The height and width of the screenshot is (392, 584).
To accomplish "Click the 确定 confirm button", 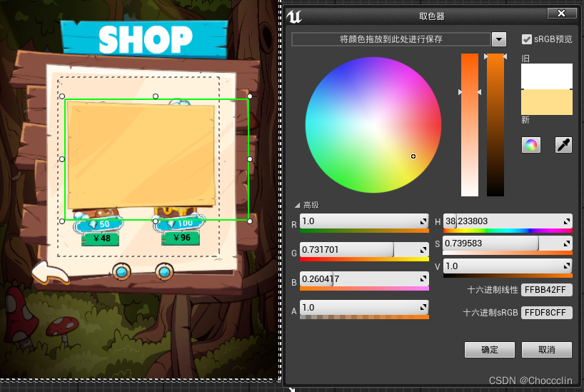I will click(489, 350).
